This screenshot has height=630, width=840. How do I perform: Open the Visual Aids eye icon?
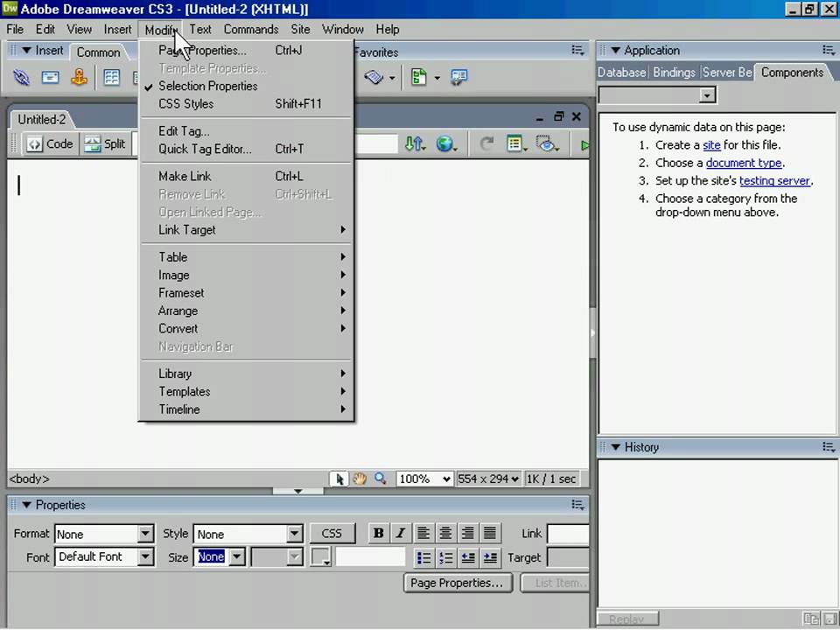pyautogui.click(x=547, y=143)
